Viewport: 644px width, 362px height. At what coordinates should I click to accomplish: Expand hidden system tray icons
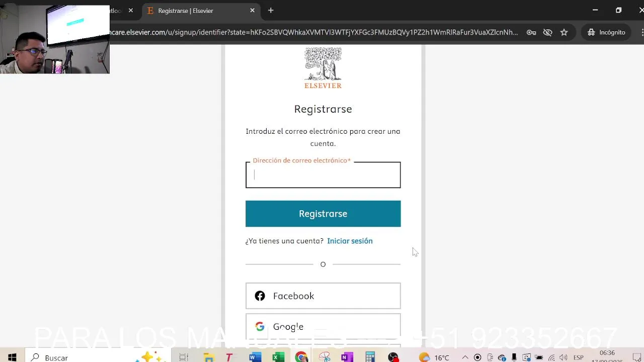(x=465, y=357)
